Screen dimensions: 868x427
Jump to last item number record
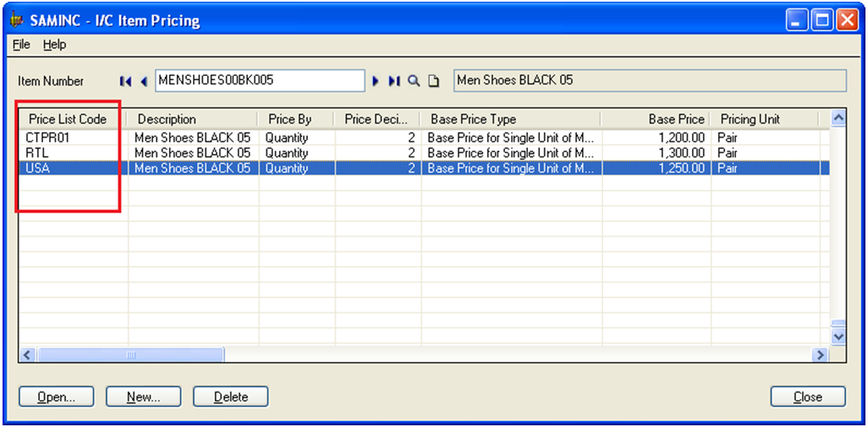[x=393, y=81]
